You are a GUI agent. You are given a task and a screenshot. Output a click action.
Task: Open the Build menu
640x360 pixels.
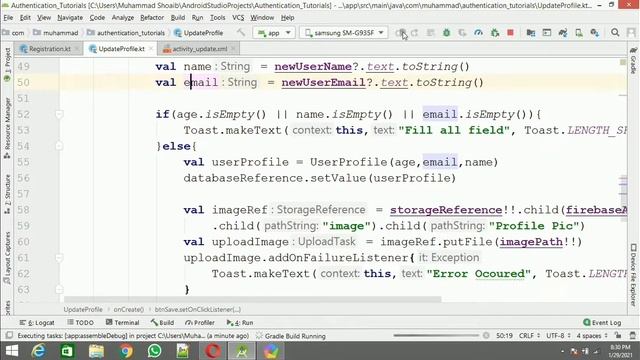click(178, 18)
